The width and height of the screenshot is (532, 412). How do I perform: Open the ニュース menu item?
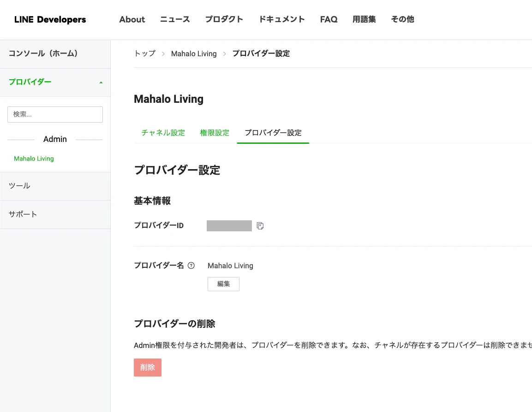point(175,19)
